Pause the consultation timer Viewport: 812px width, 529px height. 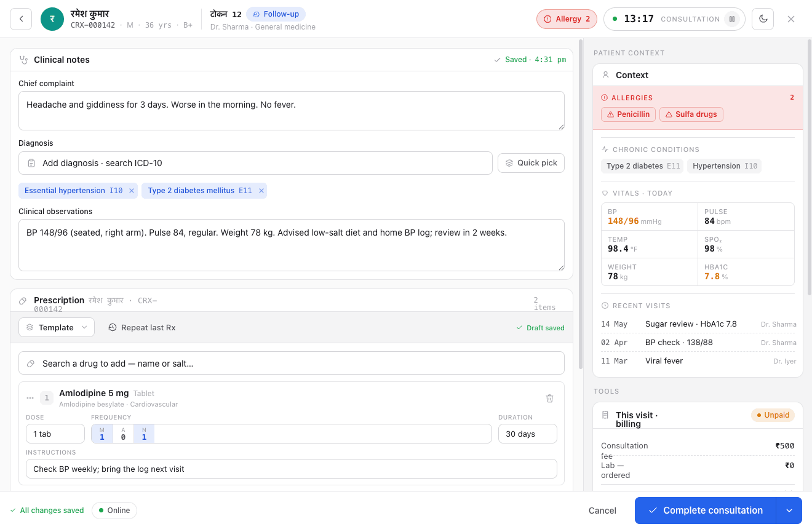point(731,19)
